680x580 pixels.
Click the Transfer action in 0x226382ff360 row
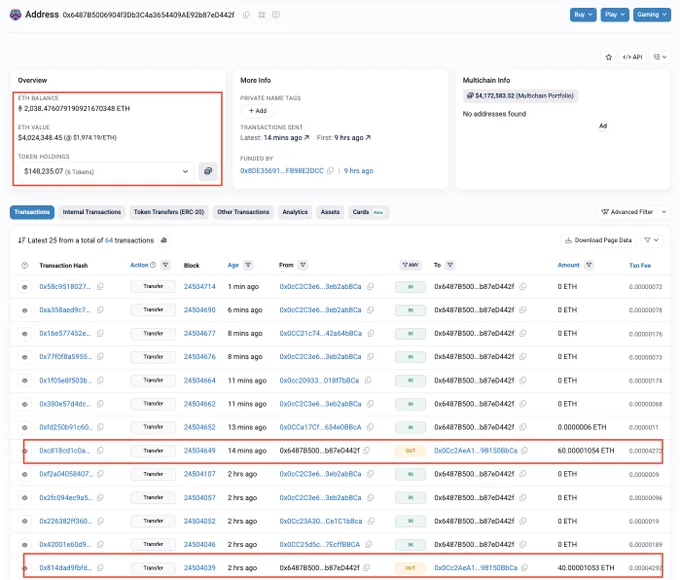pyautogui.click(x=153, y=521)
